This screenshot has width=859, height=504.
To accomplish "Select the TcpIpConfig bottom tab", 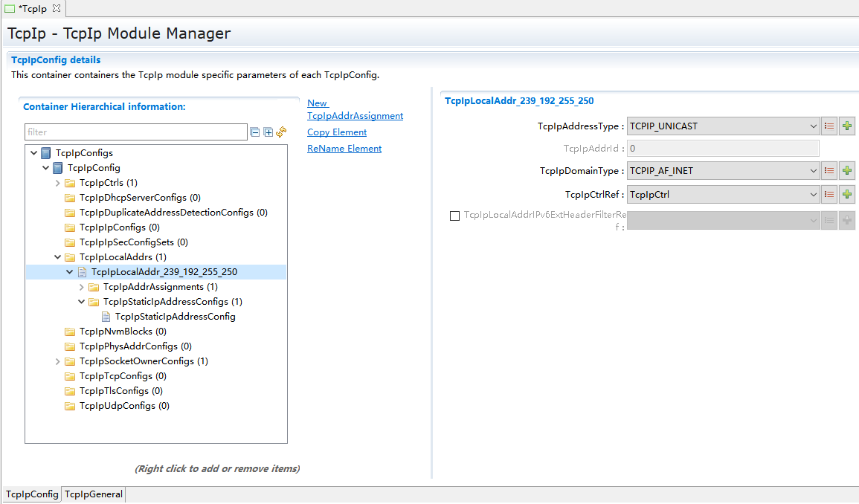I will tap(32, 494).
